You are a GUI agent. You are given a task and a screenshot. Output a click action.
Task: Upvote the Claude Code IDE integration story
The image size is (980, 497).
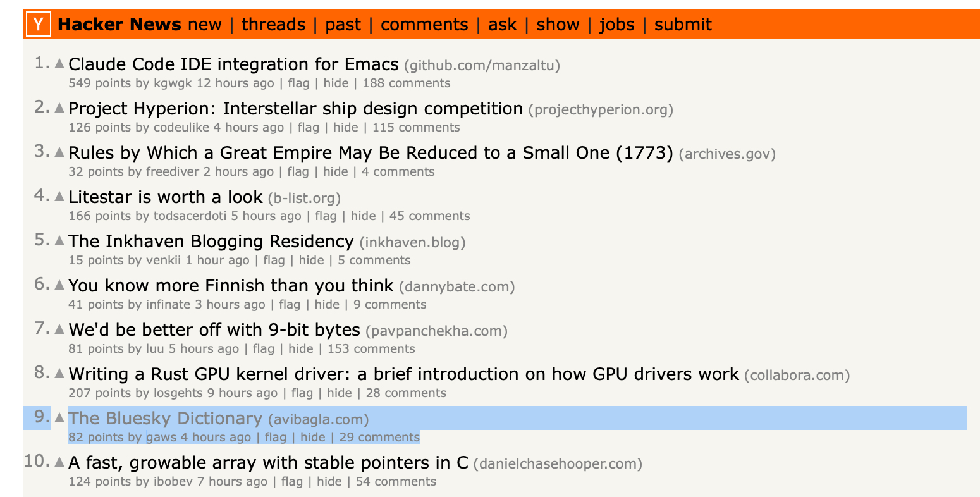(59, 63)
